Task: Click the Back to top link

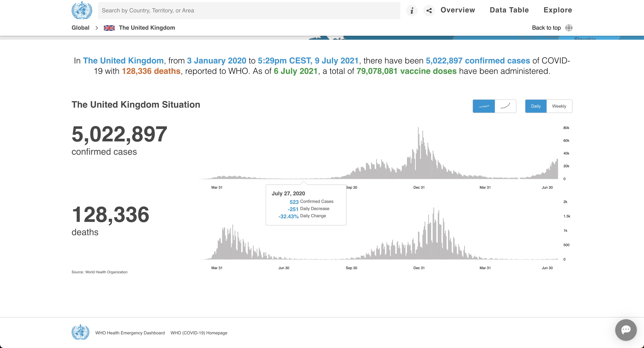Action: pos(546,28)
